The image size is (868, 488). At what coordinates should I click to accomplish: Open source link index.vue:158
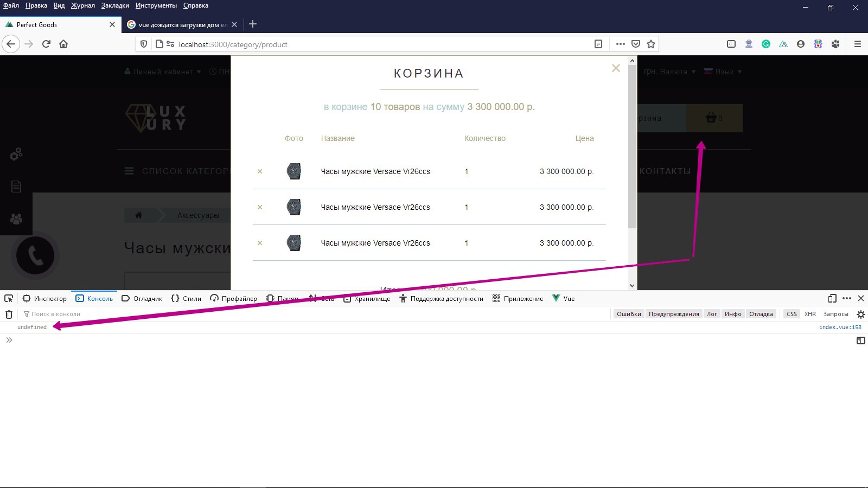[x=840, y=327]
